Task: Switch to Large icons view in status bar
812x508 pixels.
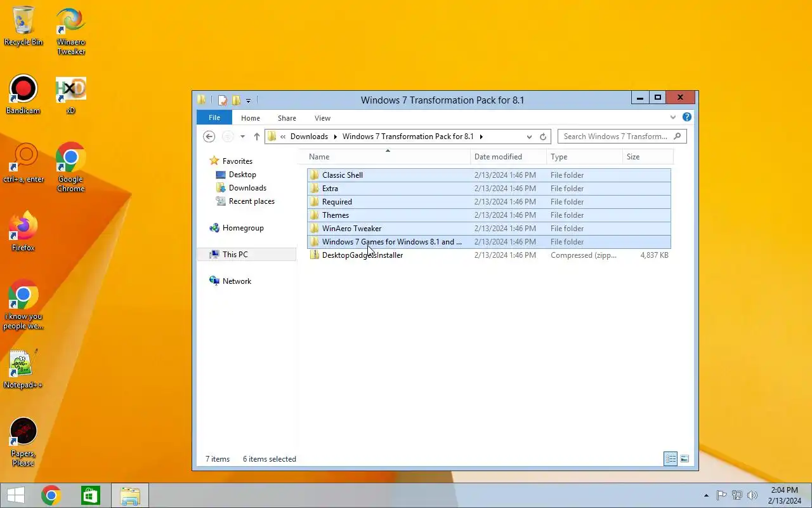Action: point(684,458)
